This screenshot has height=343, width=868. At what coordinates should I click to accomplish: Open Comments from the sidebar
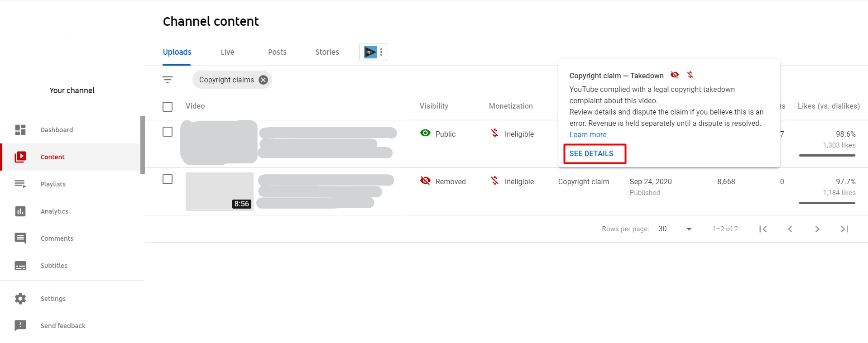pos(57,238)
